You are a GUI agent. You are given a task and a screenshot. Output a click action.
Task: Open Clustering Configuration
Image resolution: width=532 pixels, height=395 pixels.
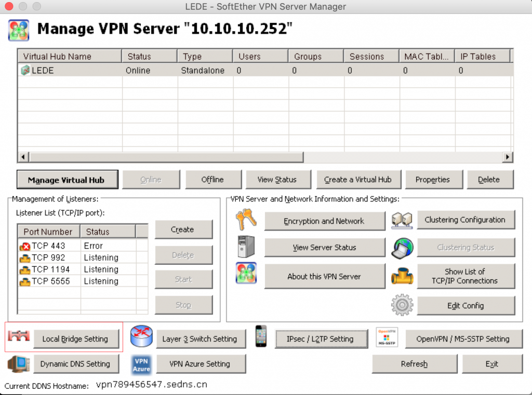(466, 220)
